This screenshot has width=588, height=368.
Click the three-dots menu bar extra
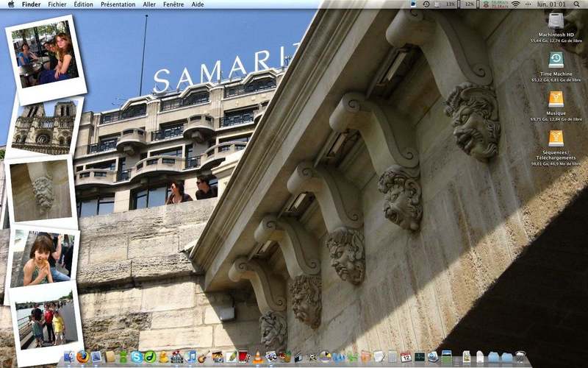[528, 4]
